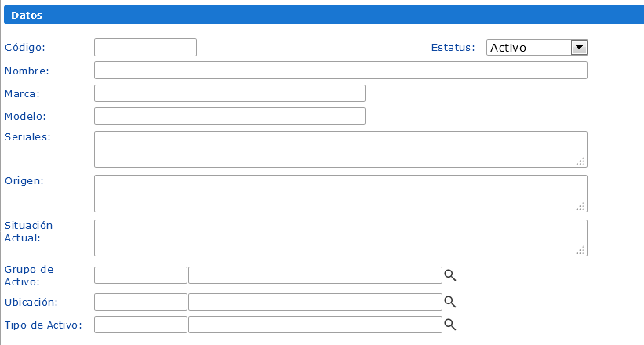
Task: Click the Grupo de Activo search magnifier icon
Action: [x=450, y=275]
